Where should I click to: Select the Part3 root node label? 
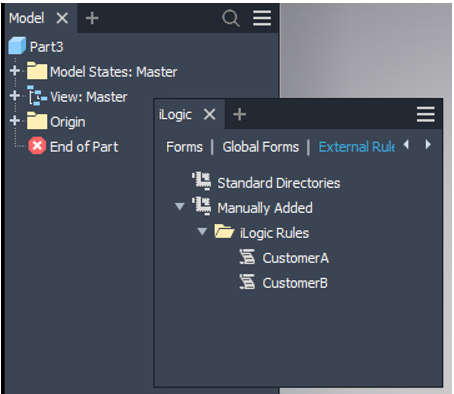(x=46, y=47)
